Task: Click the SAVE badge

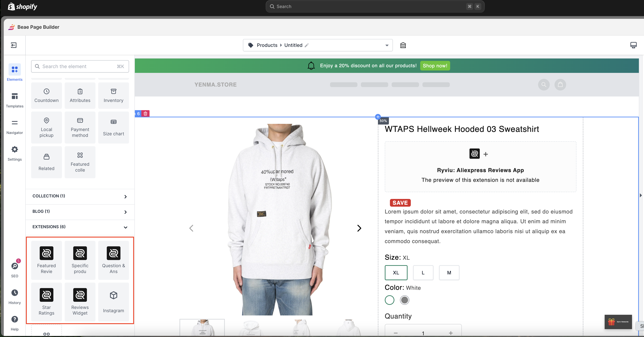Action: pos(400,203)
